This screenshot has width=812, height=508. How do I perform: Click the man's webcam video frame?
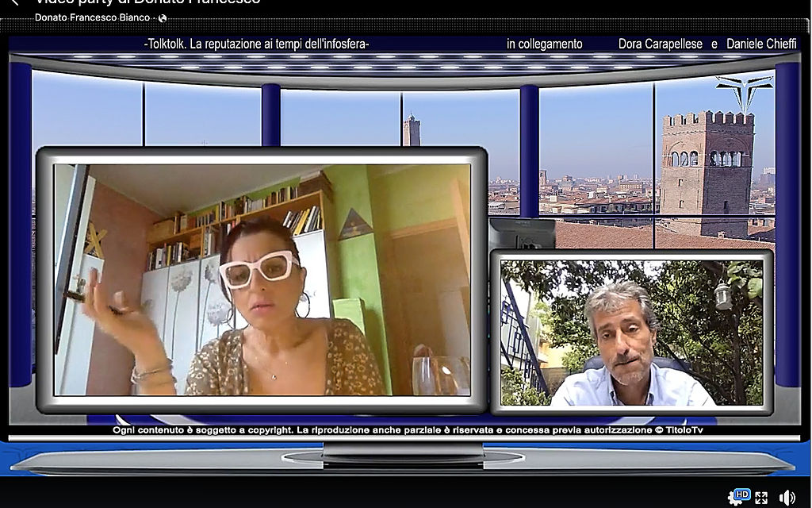coord(632,333)
